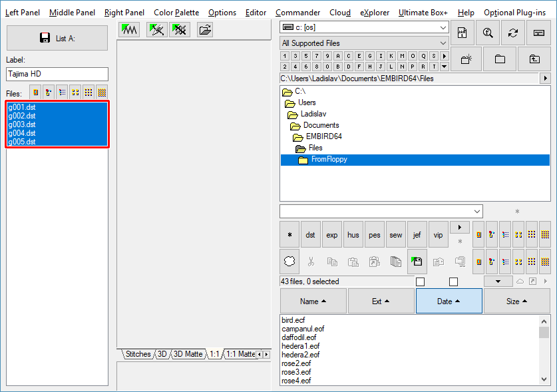Tick the second checkbox beside the file count
This screenshot has width=557, height=392.
coord(453,282)
